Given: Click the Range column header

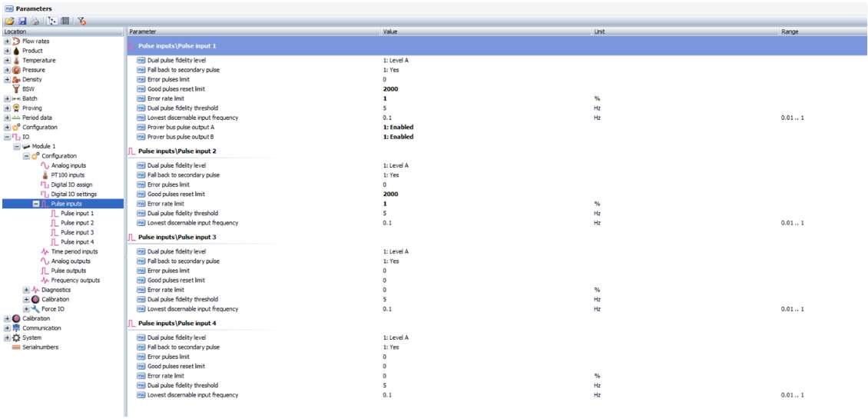Looking at the screenshot, I should pos(823,32).
